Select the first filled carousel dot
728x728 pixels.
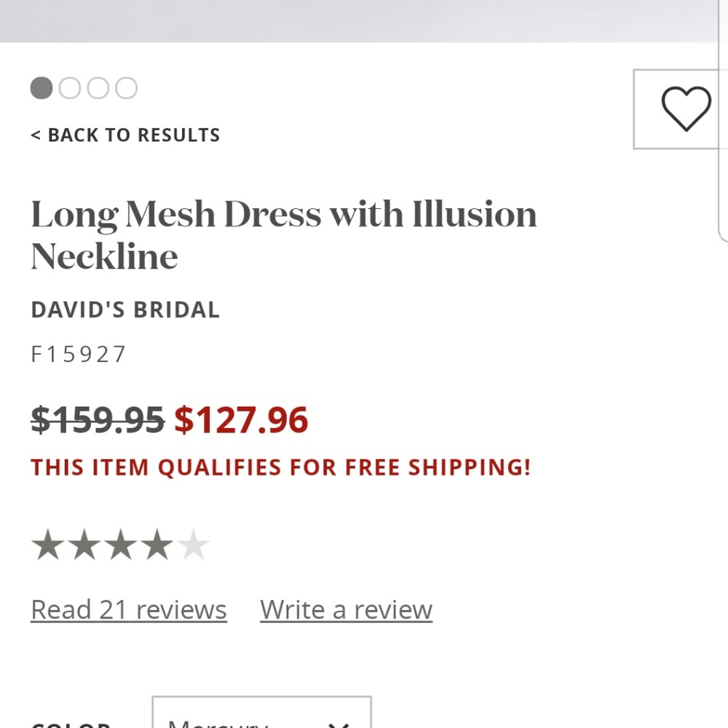pyautogui.click(x=41, y=88)
